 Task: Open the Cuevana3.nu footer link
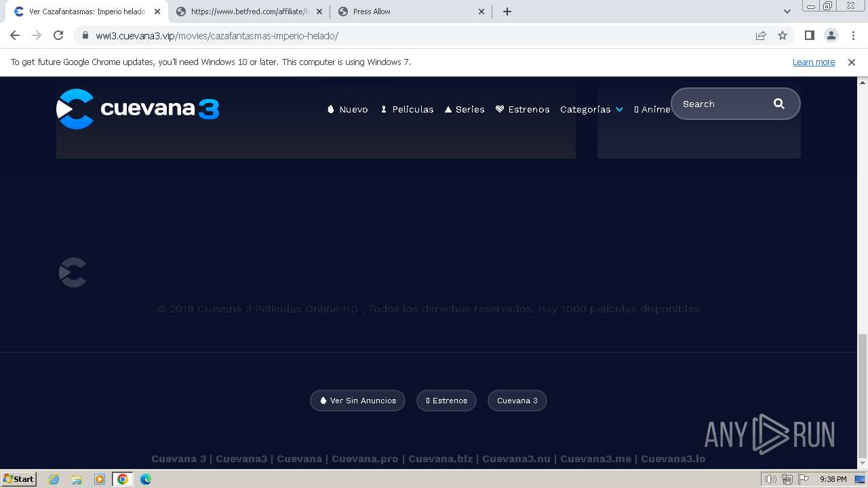point(516,459)
